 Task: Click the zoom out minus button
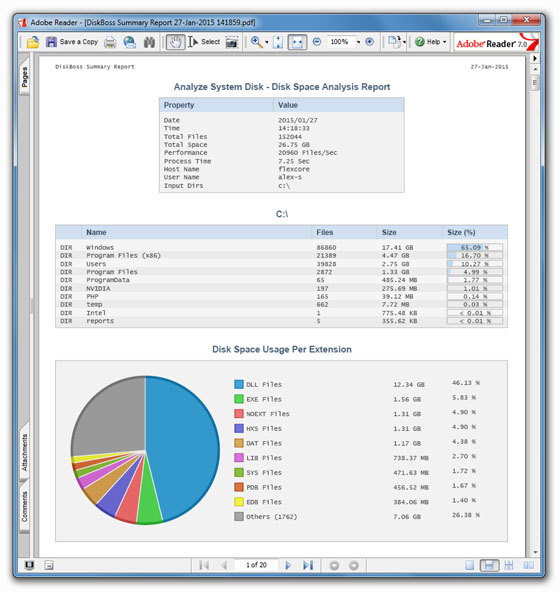click(x=317, y=42)
